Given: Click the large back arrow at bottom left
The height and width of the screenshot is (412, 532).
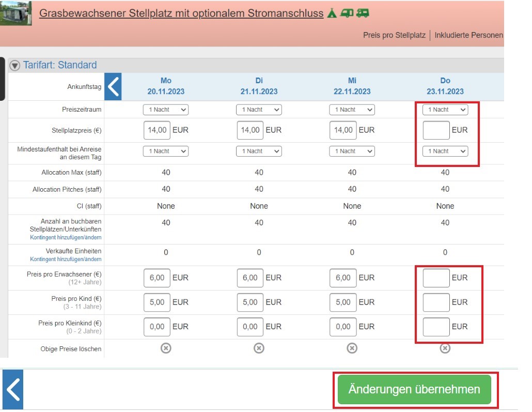Looking at the screenshot, I should tap(13, 389).
